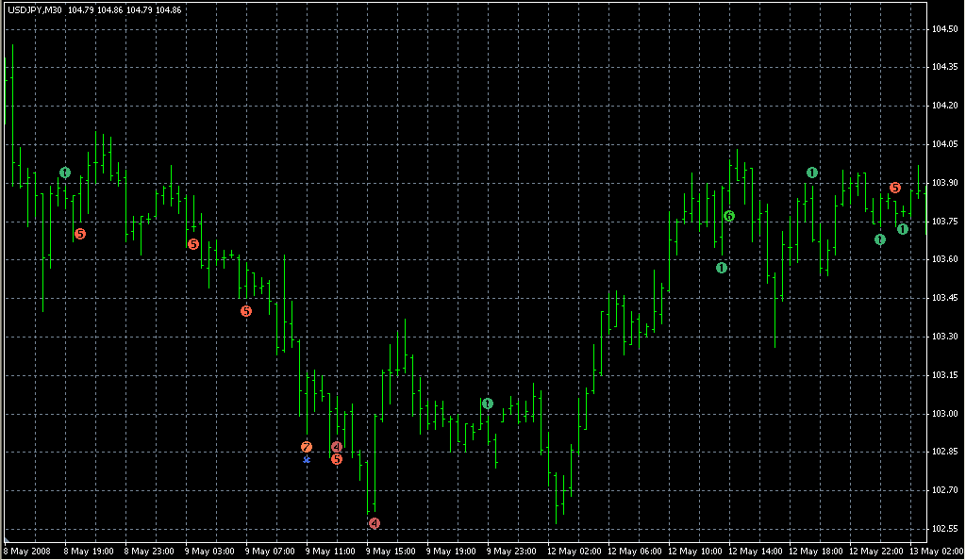Click the 103.00 price scale label
Viewport: 966px width, 560px height.
pos(944,414)
